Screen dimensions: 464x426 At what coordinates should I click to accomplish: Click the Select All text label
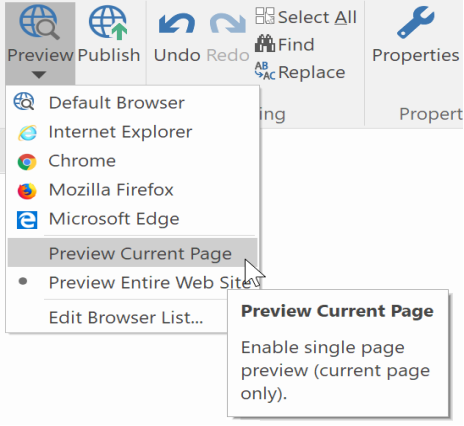pyautogui.click(x=317, y=17)
